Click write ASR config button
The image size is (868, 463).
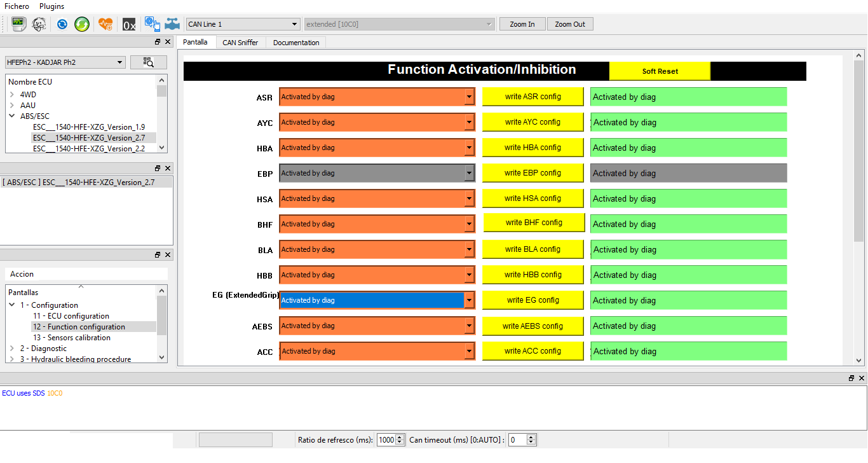(x=532, y=97)
